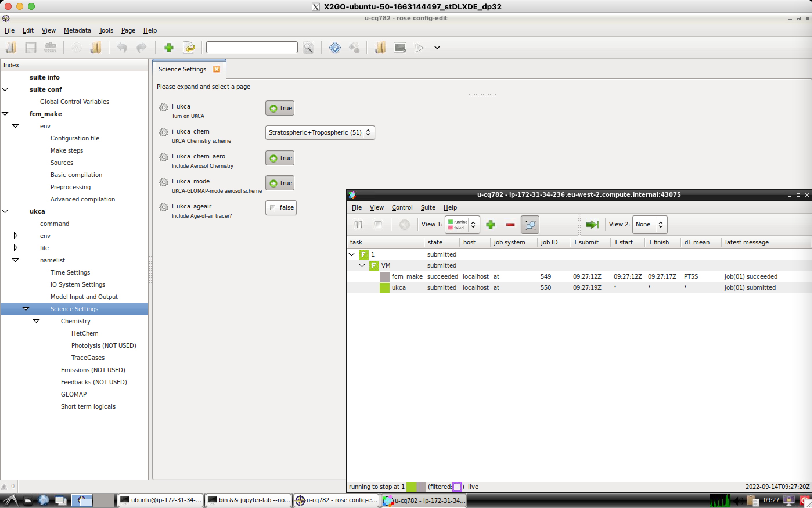Click gear icon beside l_ukca_mode
This screenshot has width=812, height=508.
[164, 182]
